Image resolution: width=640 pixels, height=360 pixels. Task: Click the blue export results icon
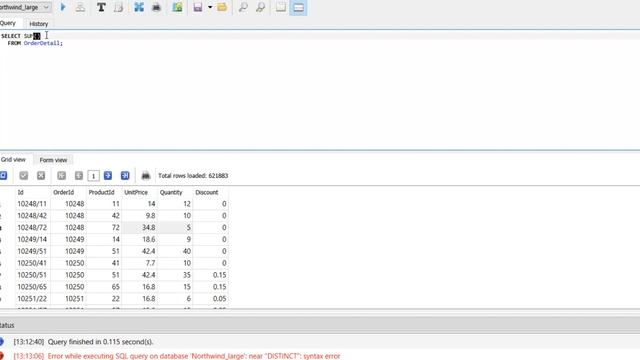pos(139,7)
